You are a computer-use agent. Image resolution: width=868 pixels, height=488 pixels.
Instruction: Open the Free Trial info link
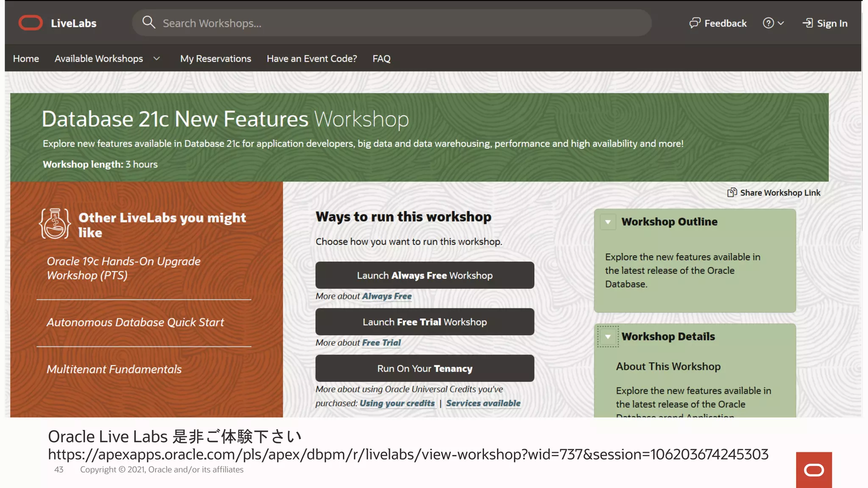click(381, 343)
